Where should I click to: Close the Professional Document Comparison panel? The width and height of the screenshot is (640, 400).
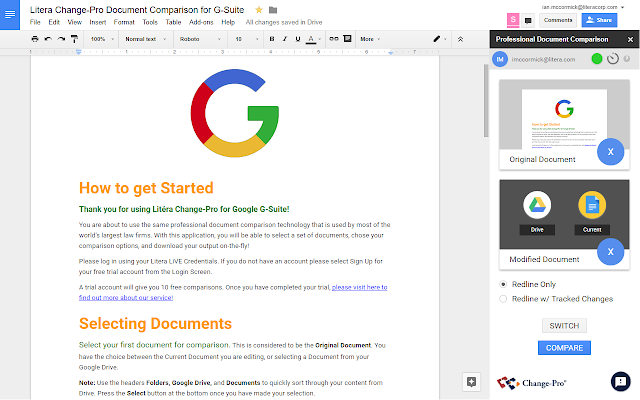pyautogui.click(x=630, y=40)
